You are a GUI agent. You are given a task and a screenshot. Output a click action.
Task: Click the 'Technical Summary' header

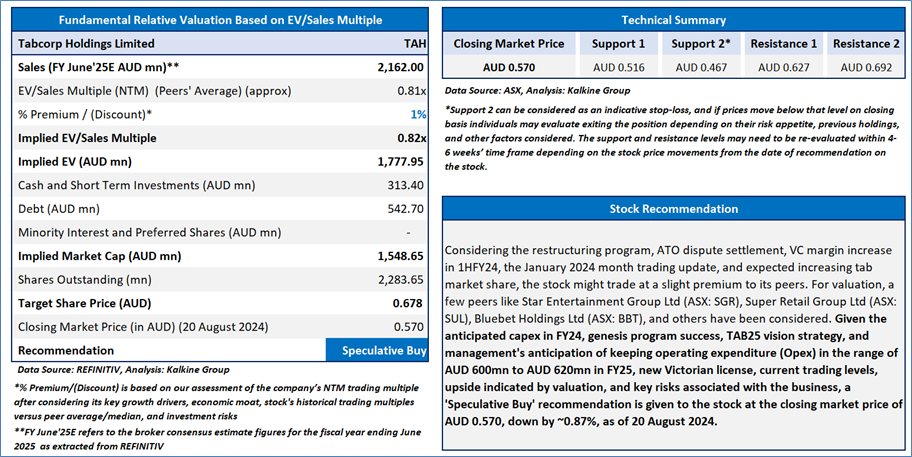674,20
